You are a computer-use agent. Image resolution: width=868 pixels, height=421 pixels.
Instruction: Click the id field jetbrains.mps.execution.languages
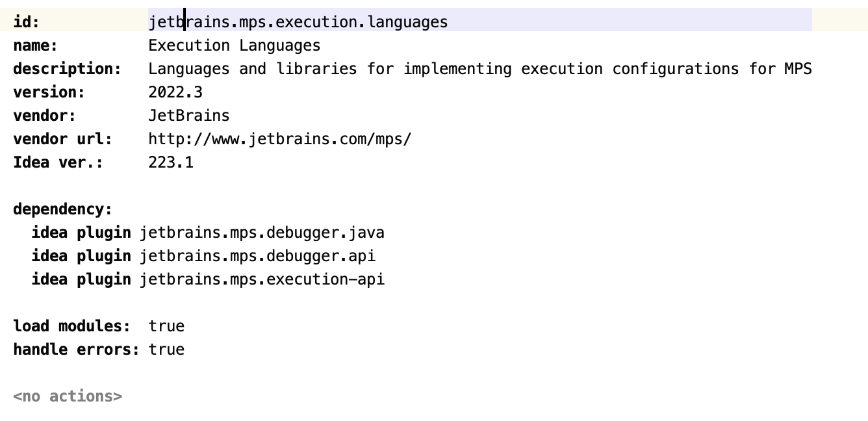(298, 22)
